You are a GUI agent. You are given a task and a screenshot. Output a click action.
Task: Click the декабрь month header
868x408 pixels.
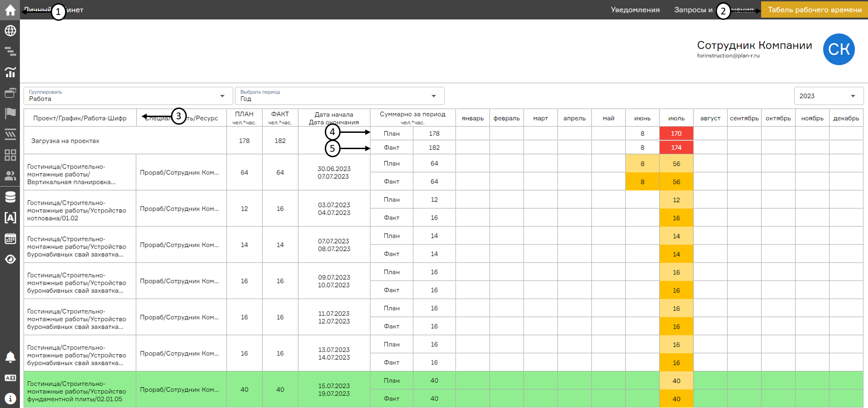(x=846, y=118)
